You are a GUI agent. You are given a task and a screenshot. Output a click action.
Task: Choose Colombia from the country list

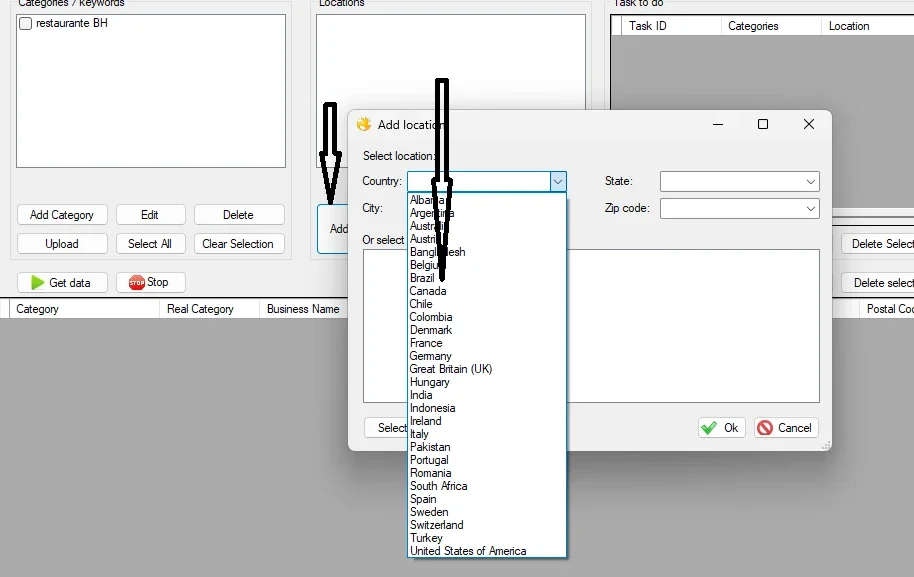point(487,317)
